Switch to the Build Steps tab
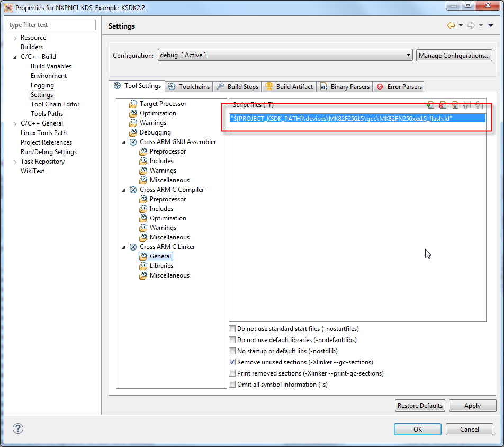 (237, 86)
